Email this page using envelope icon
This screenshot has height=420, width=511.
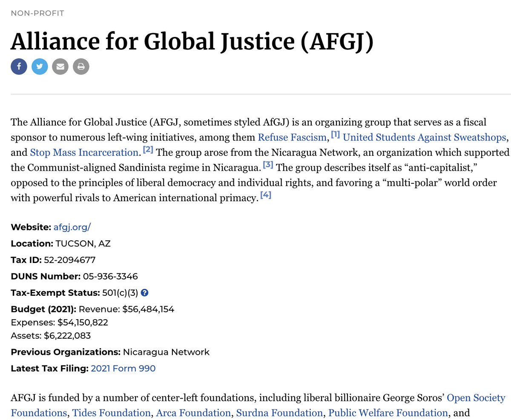click(x=60, y=66)
